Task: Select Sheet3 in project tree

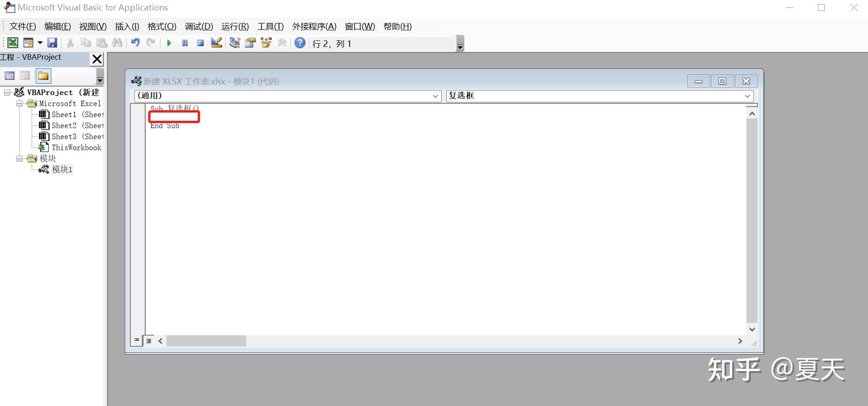Action: [78, 136]
